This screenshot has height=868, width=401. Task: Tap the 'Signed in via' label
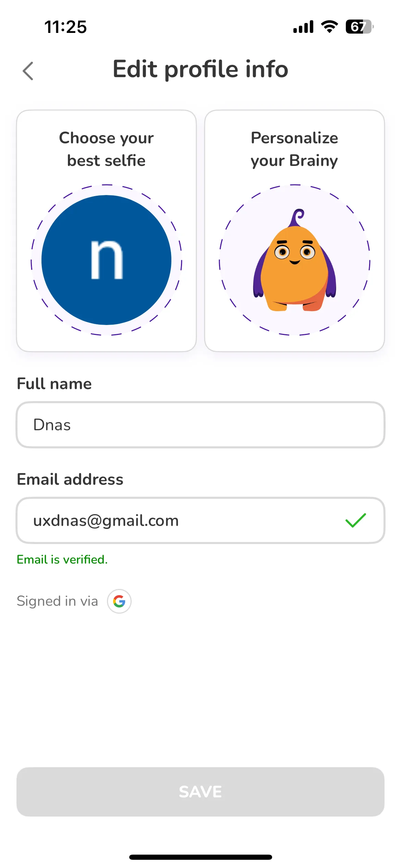click(57, 601)
